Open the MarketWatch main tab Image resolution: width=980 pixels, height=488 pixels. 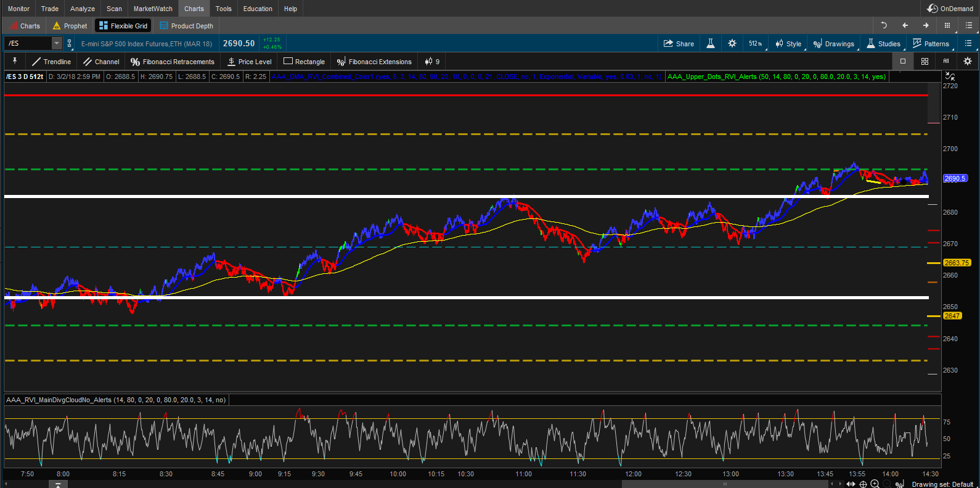(153, 9)
